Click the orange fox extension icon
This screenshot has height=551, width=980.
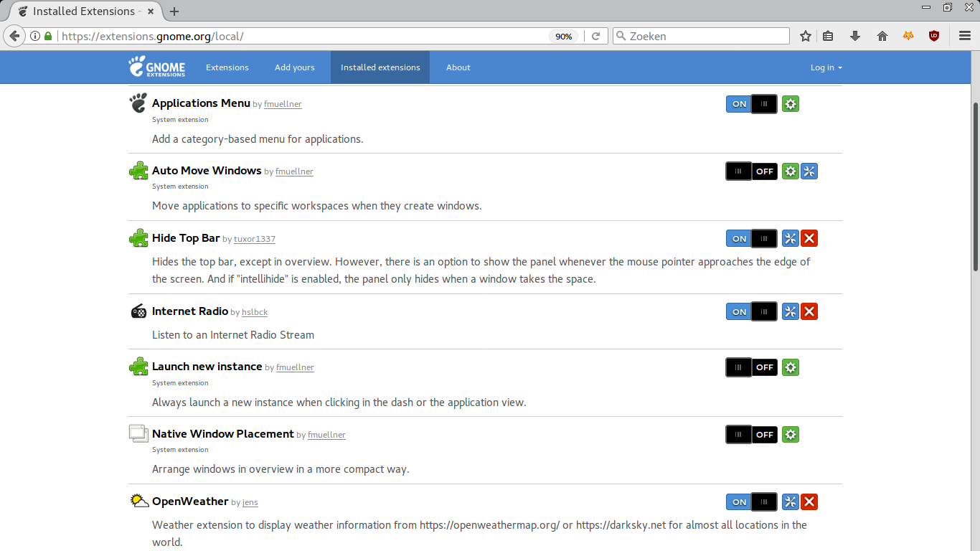coord(908,36)
